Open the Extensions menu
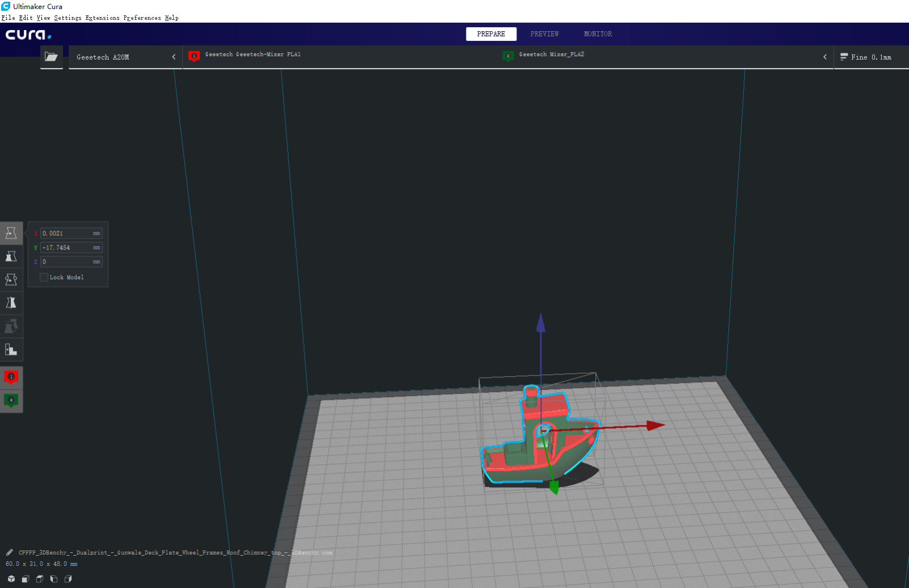This screenshot has width=909, height=588. point(102,18)
